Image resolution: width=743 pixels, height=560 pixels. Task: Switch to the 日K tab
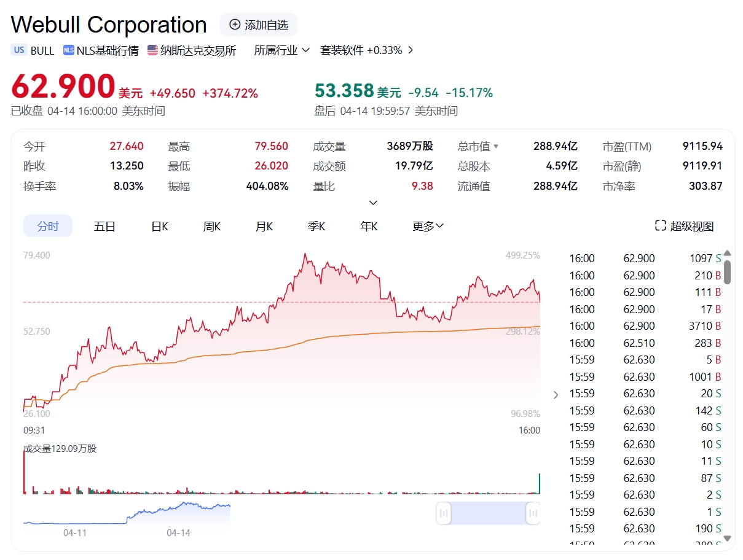tap(160, 226)
